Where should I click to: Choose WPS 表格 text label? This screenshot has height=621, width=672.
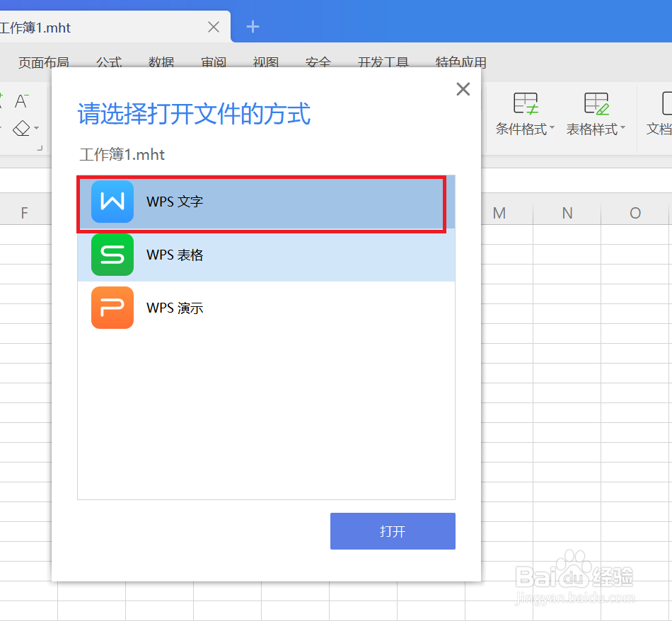tap(175, 255)
